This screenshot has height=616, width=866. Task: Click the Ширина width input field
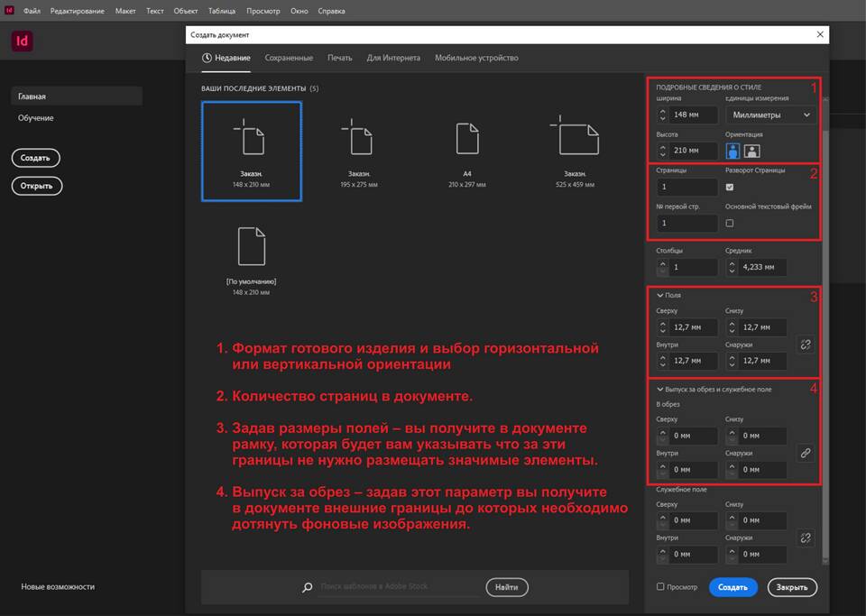point(695,115)
